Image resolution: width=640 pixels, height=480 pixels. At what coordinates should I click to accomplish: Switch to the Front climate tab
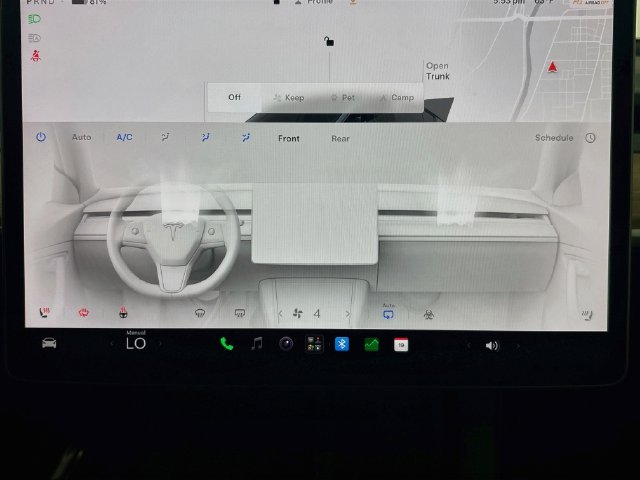click(289, 138)
